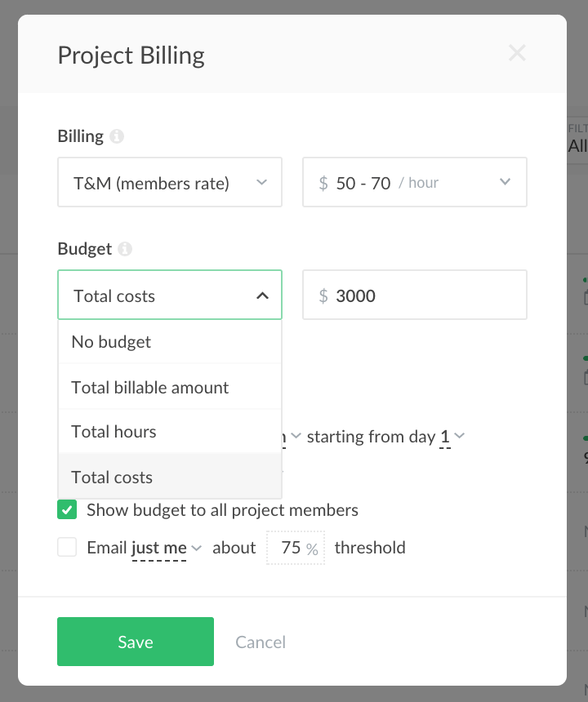
Task: Toggle budget visibility for project members off
Action: pos(66,509)
